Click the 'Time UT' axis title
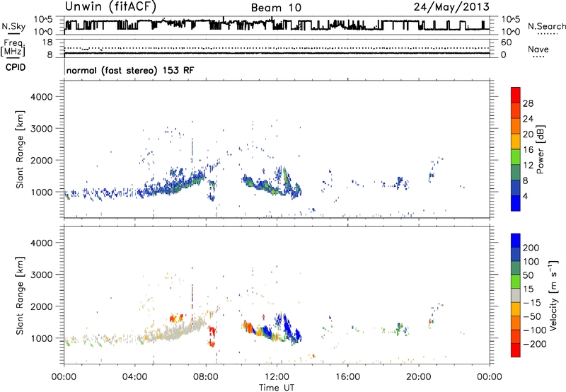 [277, 388]
